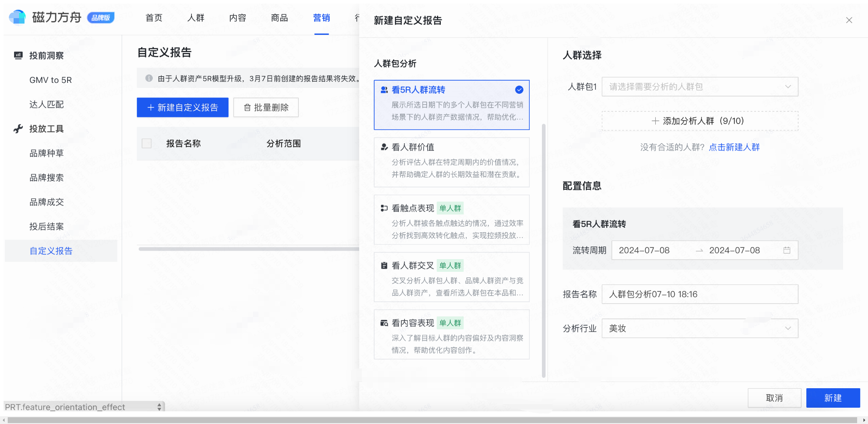This screenshot has width=868, height=424.
Task: Click the 新建自定义报告 button
Action: tap(182, 107)
